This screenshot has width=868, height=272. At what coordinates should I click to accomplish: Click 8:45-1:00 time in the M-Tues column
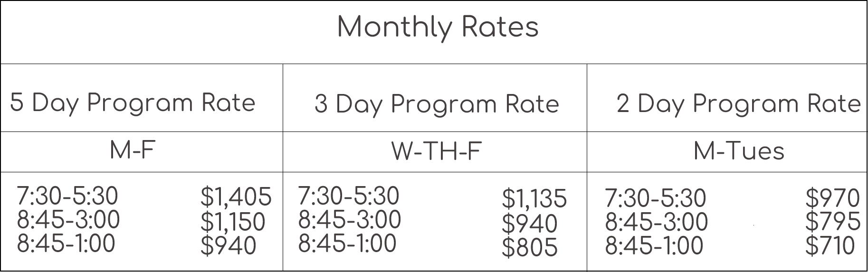click(654, 246)
